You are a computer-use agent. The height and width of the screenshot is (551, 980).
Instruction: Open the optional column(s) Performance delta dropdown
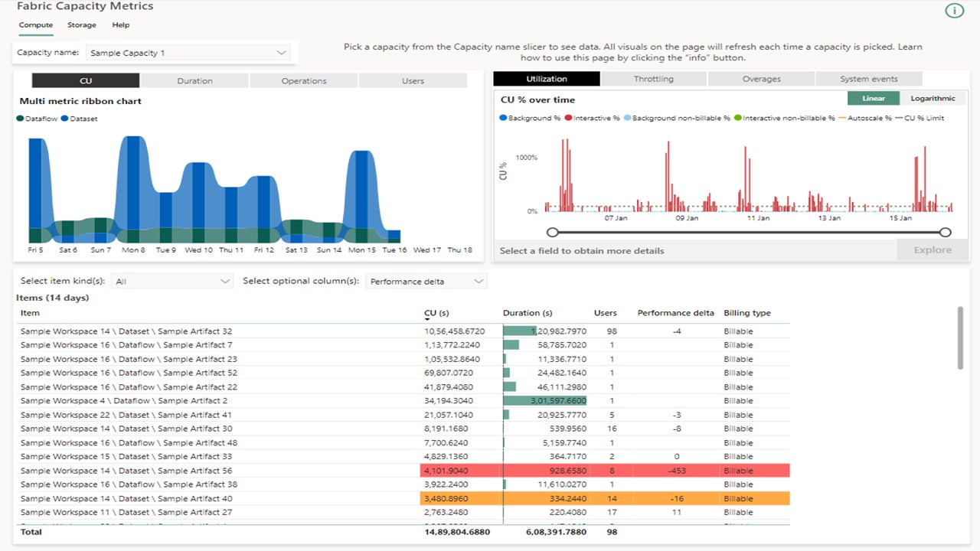(x=426, y=281)
